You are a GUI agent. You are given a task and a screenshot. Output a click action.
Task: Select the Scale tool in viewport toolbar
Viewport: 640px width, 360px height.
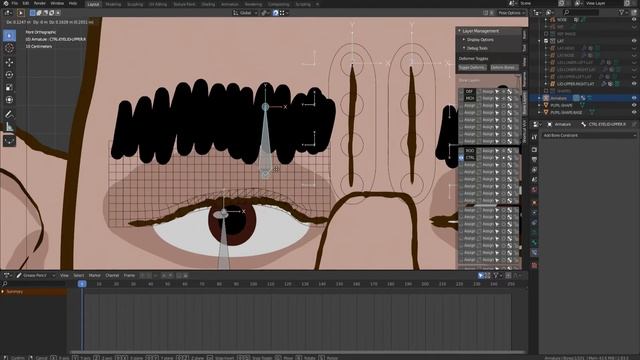pos(9,87)
